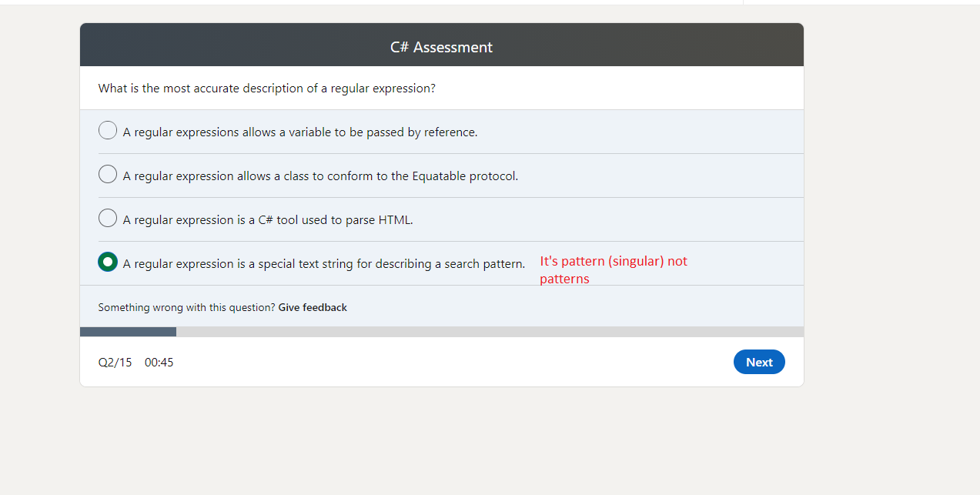Click the filled portion of the progress bar

[x=127, y=331]
